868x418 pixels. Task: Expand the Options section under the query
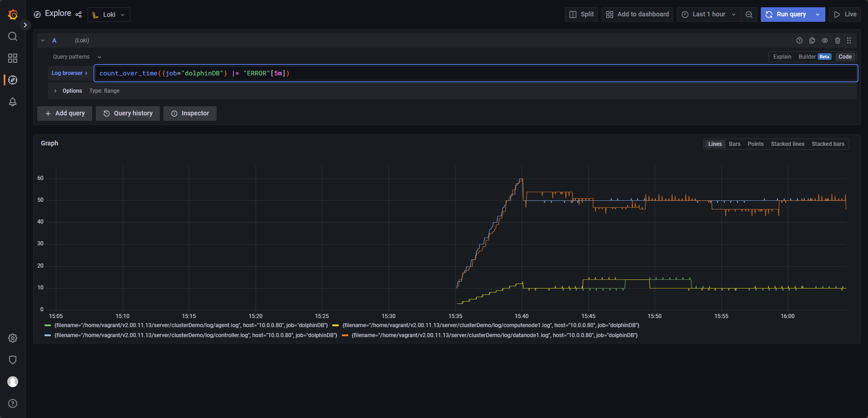pyautogui.click(x=67, y=90)
